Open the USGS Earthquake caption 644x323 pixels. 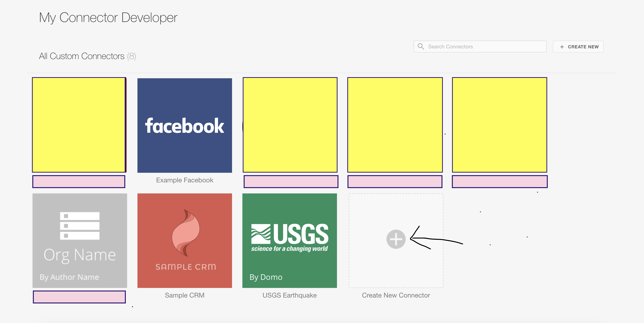[x=289, y=295]
